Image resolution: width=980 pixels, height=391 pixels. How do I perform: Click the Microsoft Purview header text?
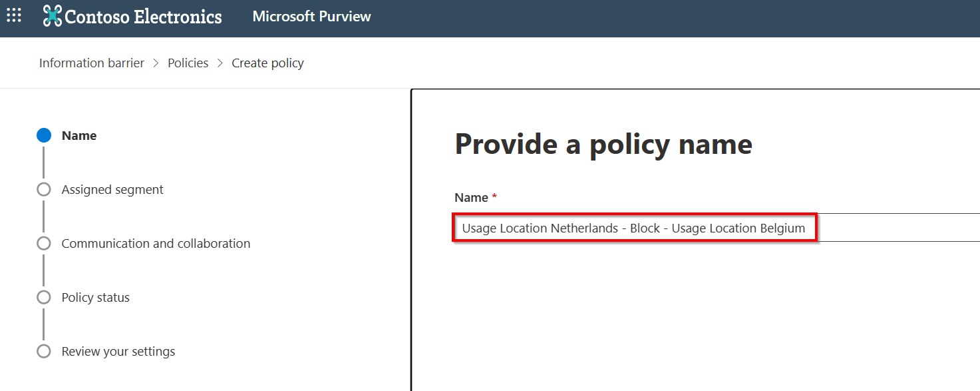coord(311,16)
